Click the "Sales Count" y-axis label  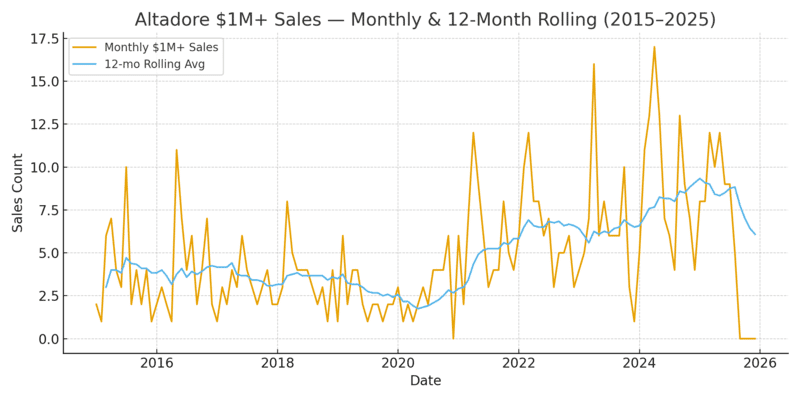[18, 193]
